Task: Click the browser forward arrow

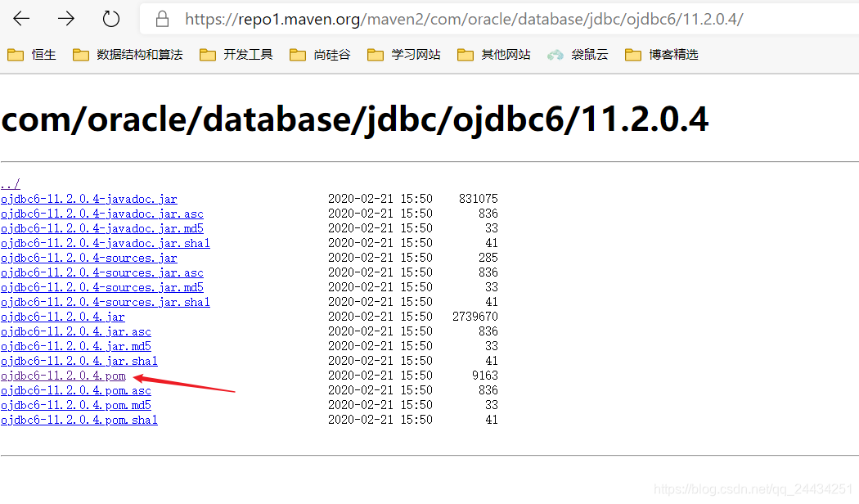Action: [66, 19]
